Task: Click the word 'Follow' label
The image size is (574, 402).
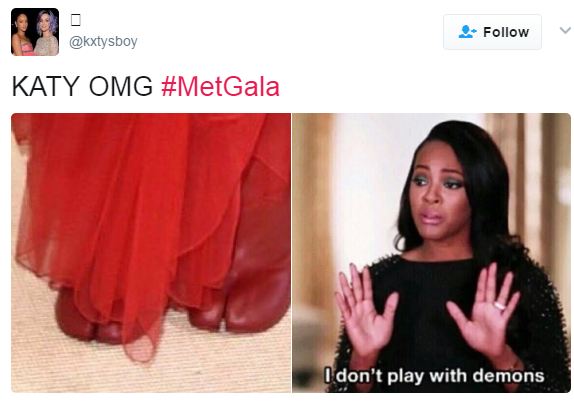Action: [506, 32]
